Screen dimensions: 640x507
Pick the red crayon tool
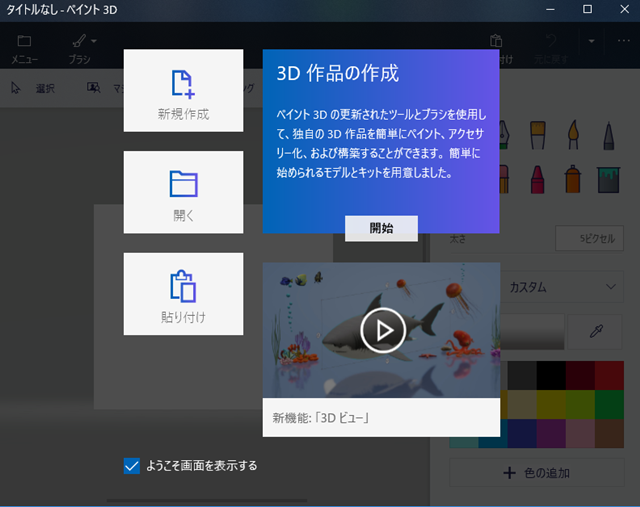538,179
